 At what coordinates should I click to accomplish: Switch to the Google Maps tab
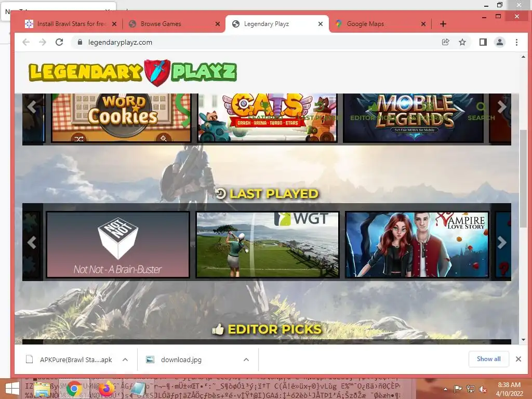click(x=380, y=24)
